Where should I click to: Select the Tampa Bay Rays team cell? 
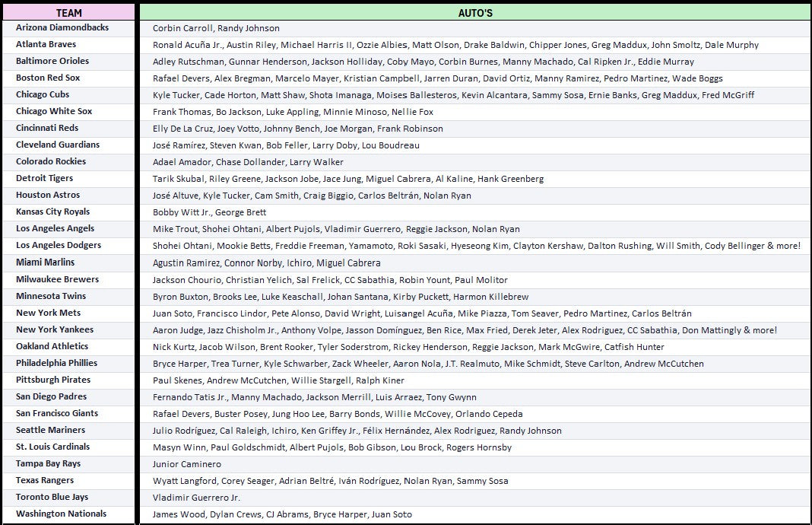click(68, 464)
